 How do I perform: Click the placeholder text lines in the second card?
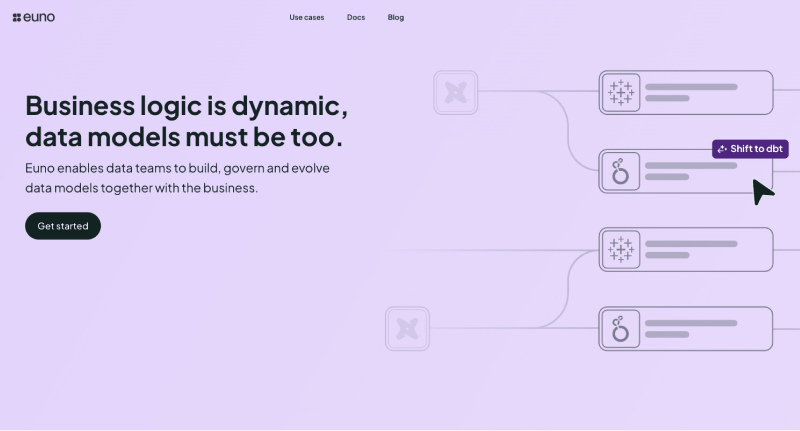(x=690, y=171)
